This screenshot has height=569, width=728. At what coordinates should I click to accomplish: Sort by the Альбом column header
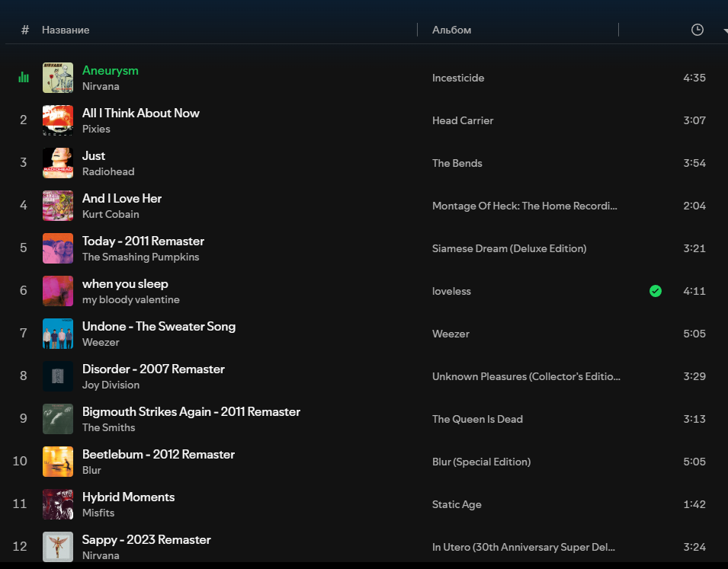pyautogui.click(x=451, y=30)
